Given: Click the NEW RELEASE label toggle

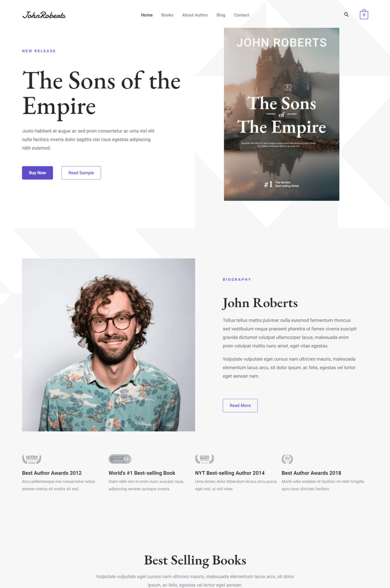Looking at the screenshot, I should click(39, 51).
